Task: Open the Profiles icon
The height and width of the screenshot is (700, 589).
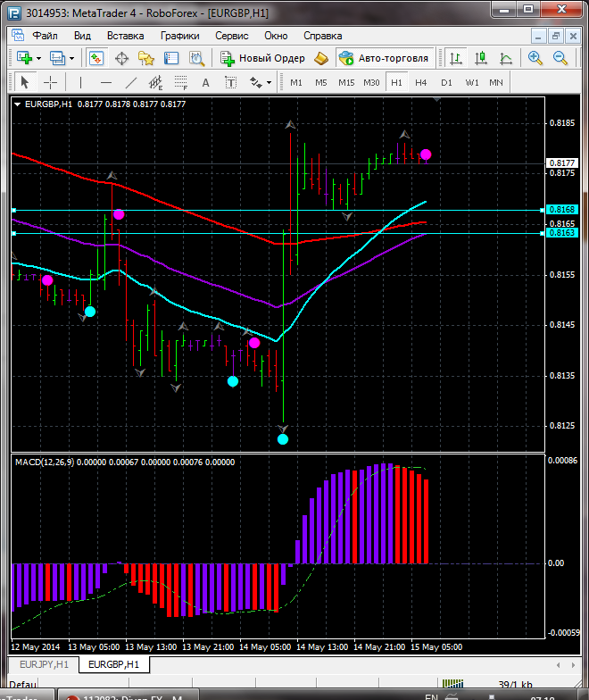Action: click(57, 58)
